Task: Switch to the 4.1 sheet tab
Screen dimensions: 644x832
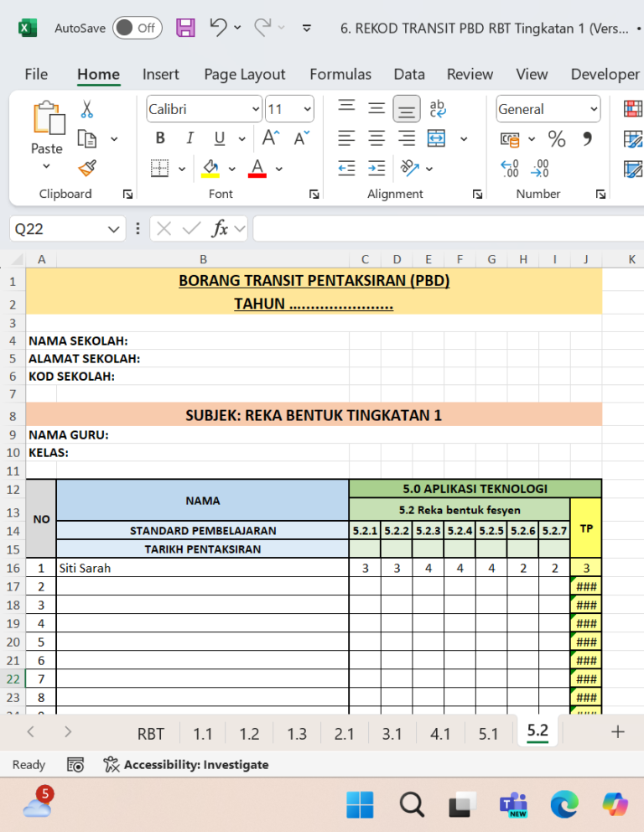Action: coord(439,734)
